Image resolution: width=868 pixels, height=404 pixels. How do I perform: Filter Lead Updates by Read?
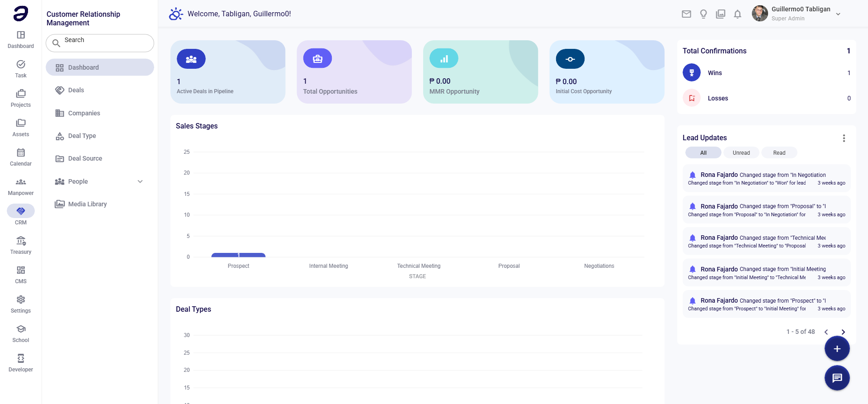click(779, 153)
